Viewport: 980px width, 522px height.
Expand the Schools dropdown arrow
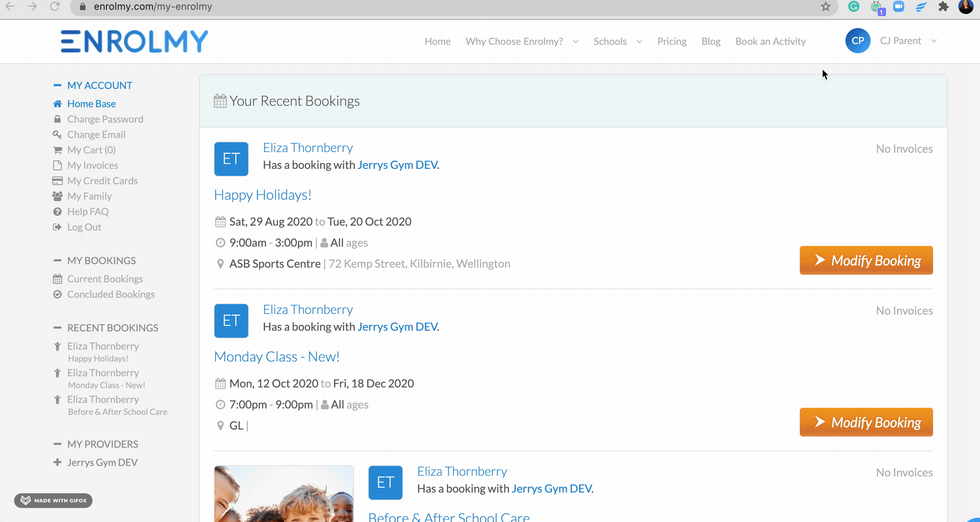point(639,41)
